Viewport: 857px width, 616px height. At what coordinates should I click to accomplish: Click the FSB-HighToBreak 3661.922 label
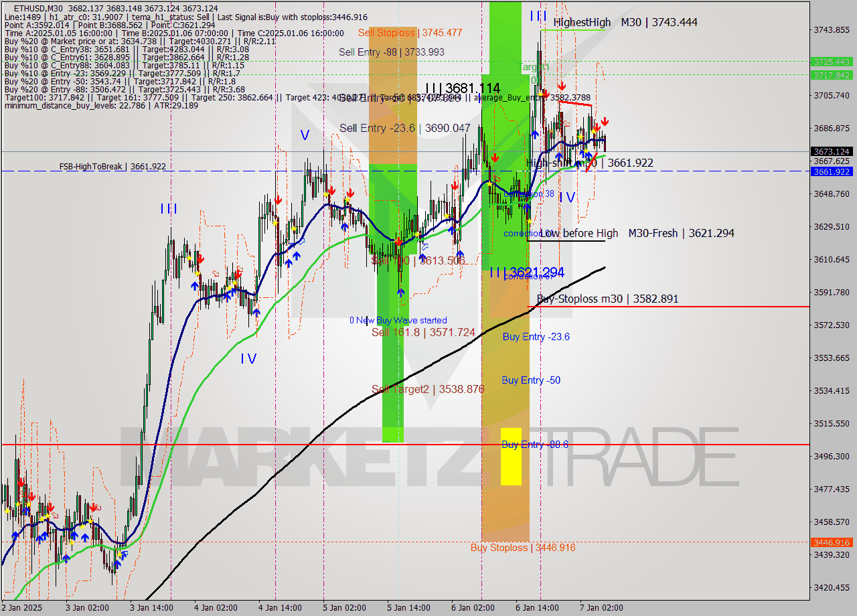(x=112, y=166)
